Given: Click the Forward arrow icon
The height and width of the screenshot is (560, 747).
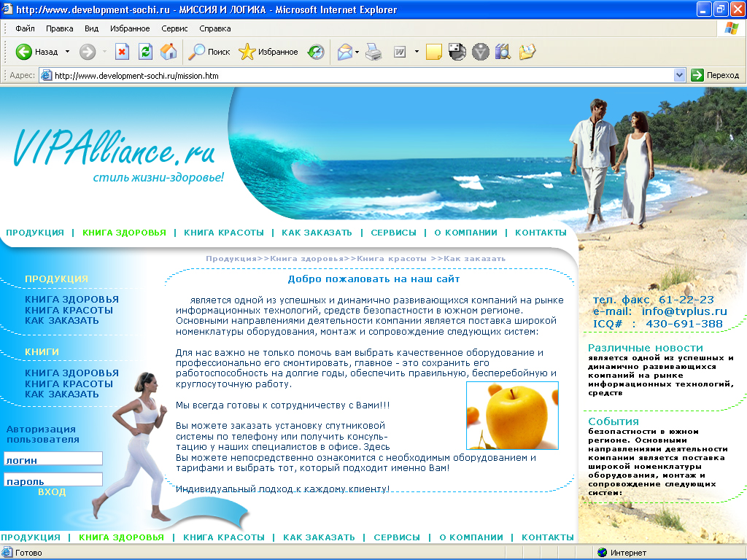Looking at the screenshot, I should (x=88, y=52).
